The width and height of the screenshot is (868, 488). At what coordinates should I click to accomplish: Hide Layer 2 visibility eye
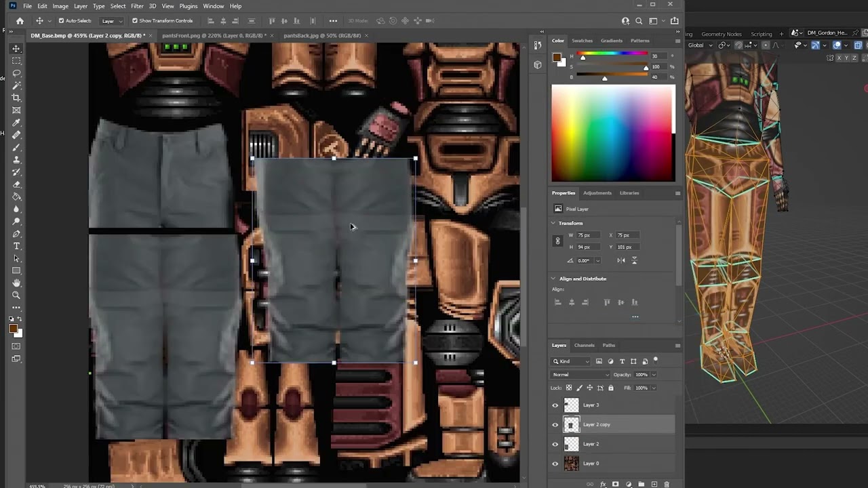[x=555, y=445]
